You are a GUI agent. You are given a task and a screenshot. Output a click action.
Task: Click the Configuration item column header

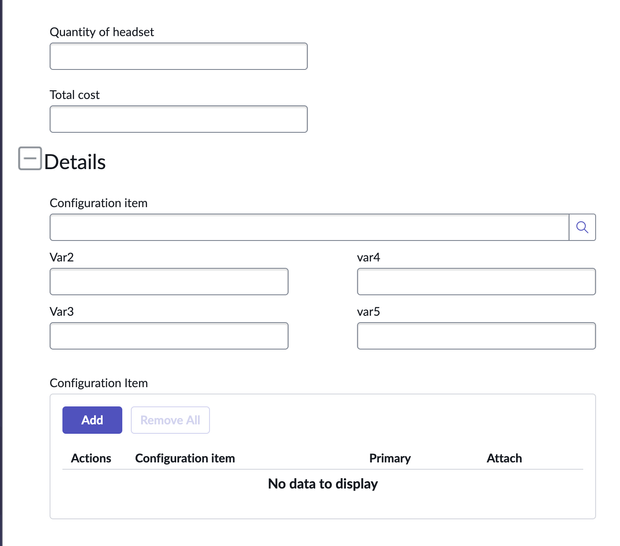(185, 458)
